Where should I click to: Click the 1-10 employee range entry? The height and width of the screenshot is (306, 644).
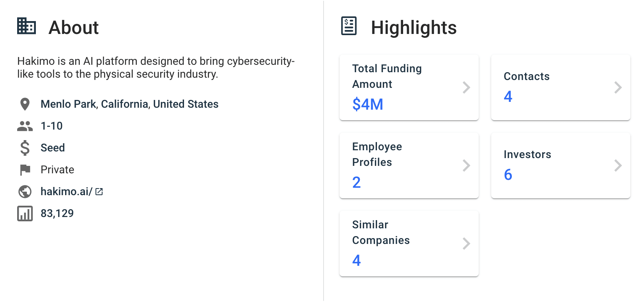(x=51, y=125)
